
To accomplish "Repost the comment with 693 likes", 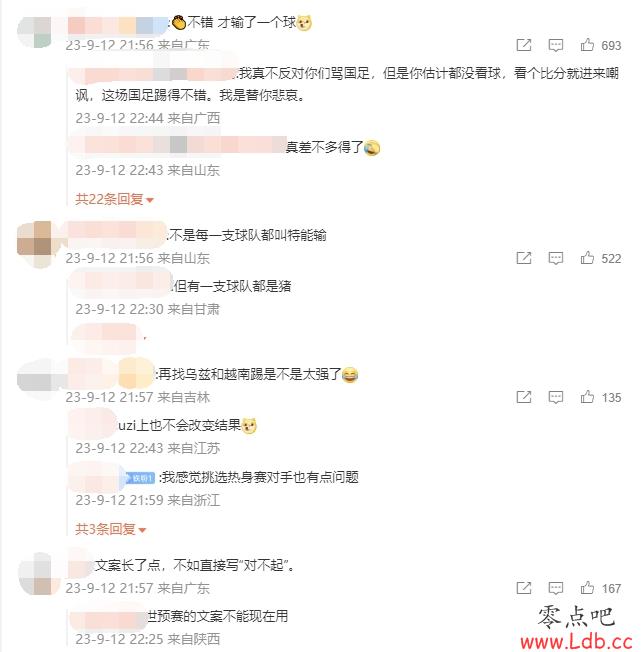I will pos(523,45).
